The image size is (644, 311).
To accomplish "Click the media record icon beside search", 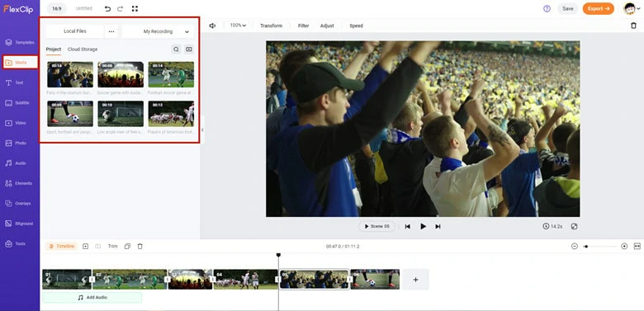I will tap(189, 49).
